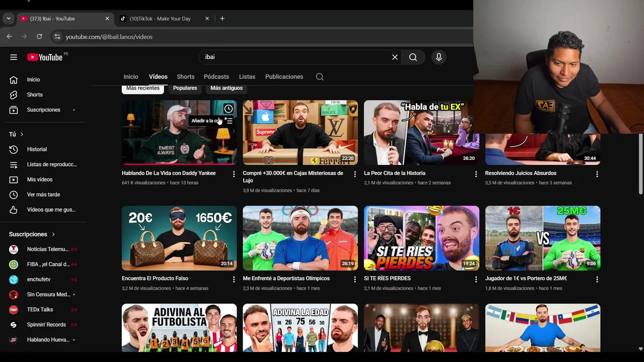Open Adivina la Edad thumbnail
The image size is (644, 362).
pyautogui.click(x=300, y=328)
